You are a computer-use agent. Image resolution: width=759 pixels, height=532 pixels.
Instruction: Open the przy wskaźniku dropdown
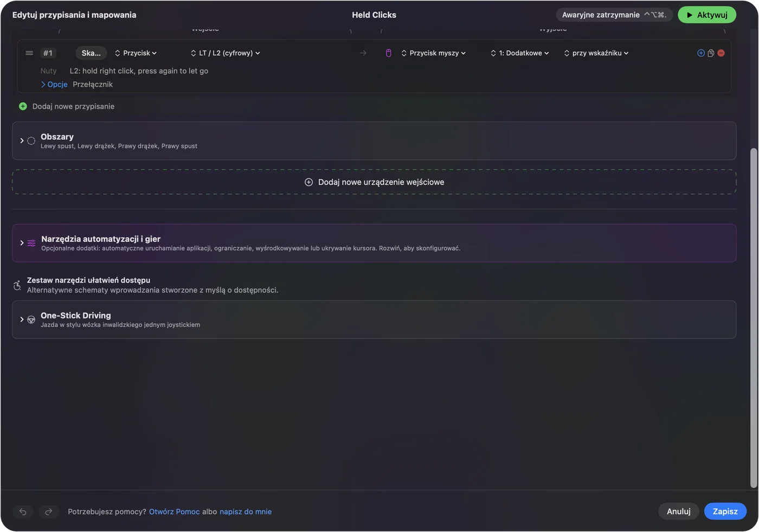point(596,53)
